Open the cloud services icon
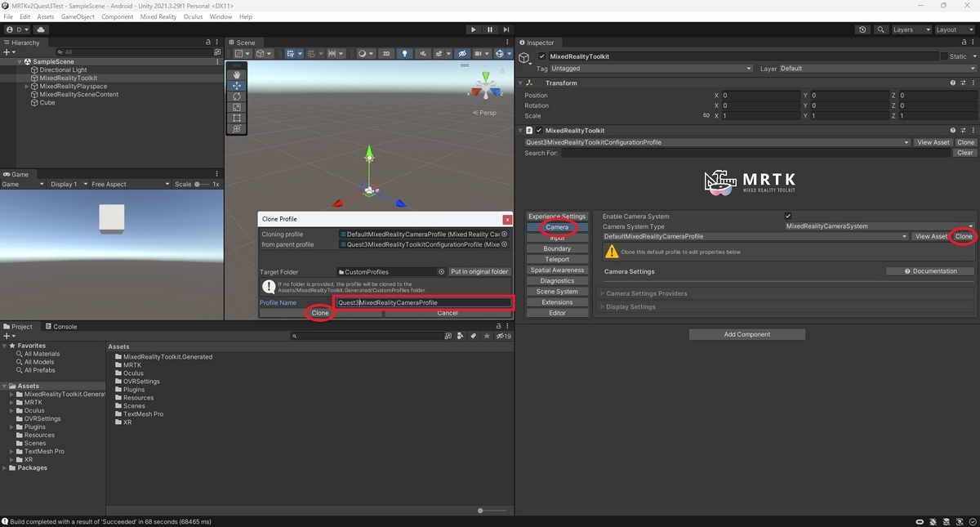The height and width of the screenshot is (527, 980). point(41,29)
